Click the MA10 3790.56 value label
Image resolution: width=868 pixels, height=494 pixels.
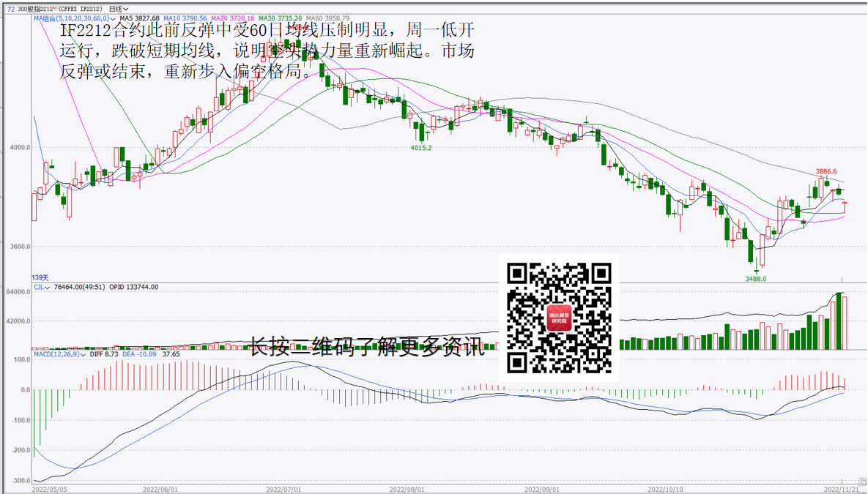[185, 18]
